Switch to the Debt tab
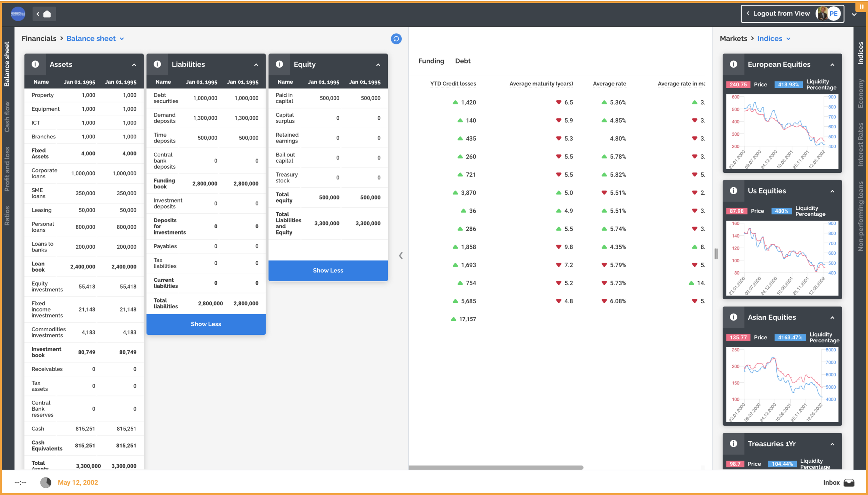This screenshot has height=495, width=868. 462,61
